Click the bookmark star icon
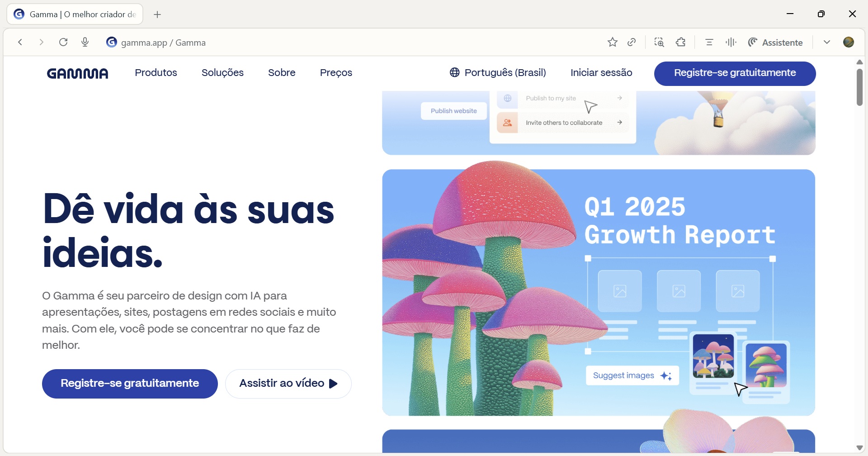The width and height of the screenshot is (868, 456). coord(613,42)
